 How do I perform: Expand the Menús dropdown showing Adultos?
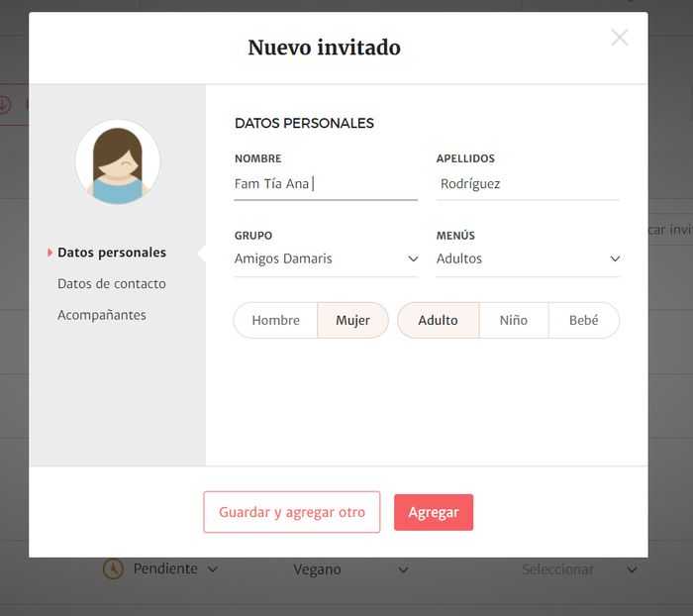(x=528, y=258)
